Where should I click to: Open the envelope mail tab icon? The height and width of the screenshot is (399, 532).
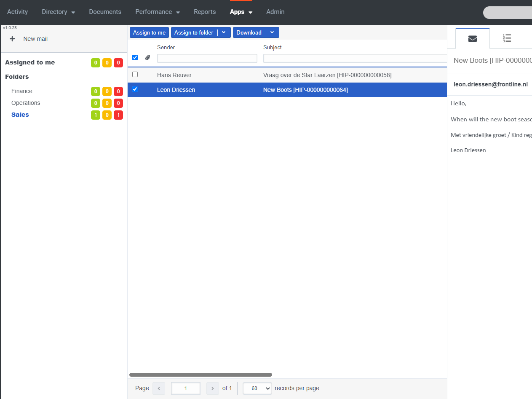click(x=473, y=39)
